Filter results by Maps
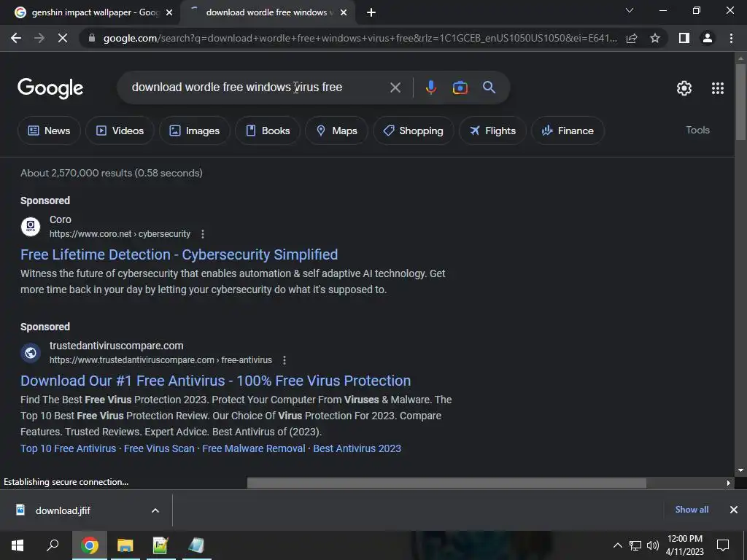The width and height of the screenshot is (747, 560). [336, 131]
